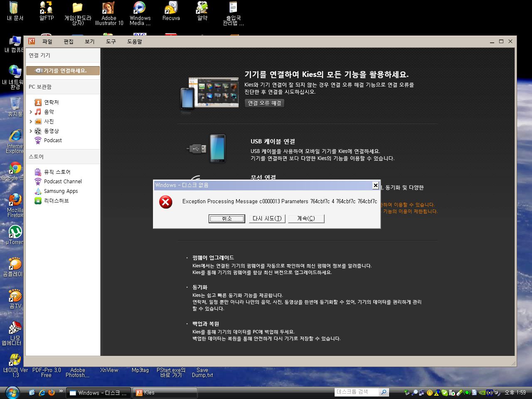Open 출입국 관리법 desktop document icon
The height and width of the screenshot is (399, 532).
point(233,13)
